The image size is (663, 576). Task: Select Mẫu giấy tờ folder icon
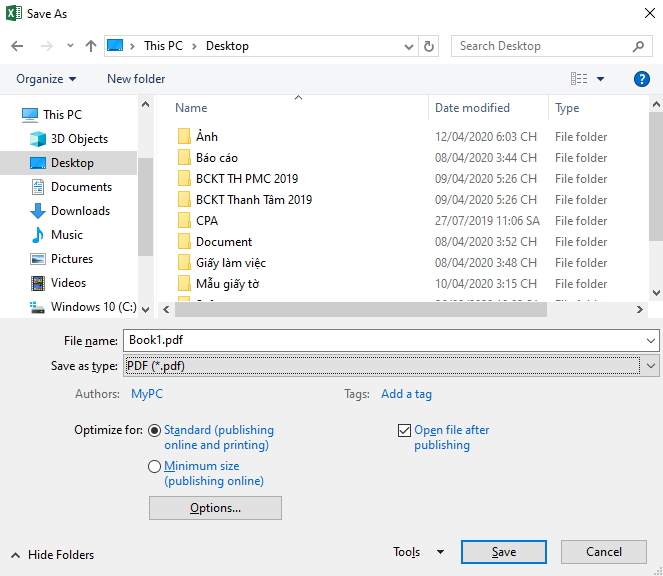184,283
